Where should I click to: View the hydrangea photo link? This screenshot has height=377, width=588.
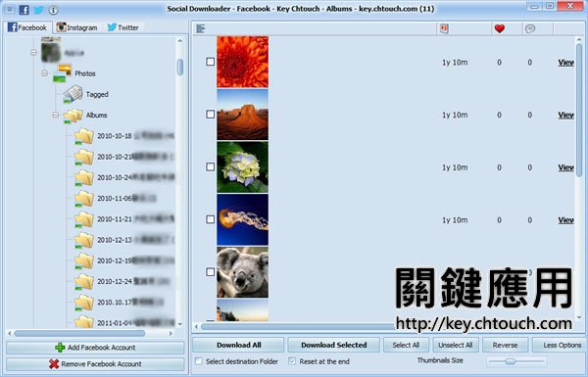(565, 167)
